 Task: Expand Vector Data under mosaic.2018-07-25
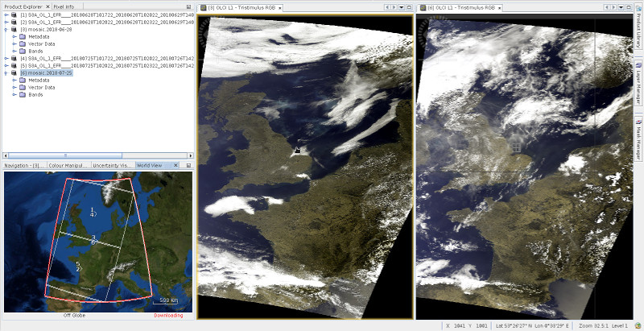click(14, 88)
